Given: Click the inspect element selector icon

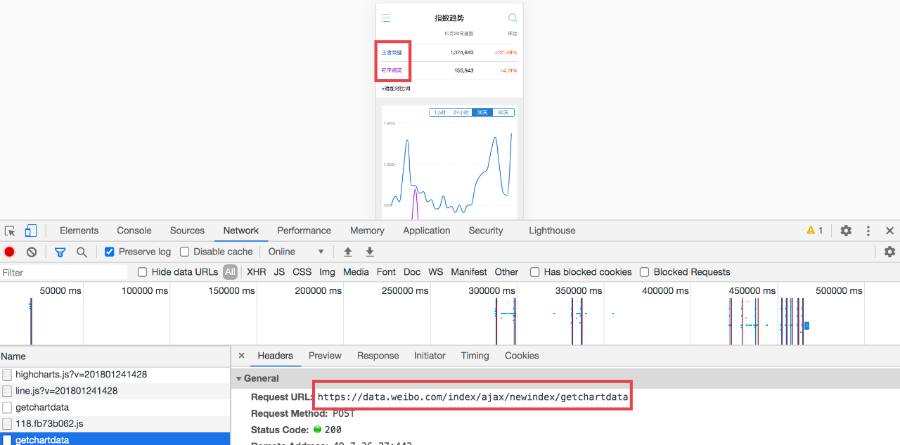Looking at the screenshot, I should tap(10, 231).
